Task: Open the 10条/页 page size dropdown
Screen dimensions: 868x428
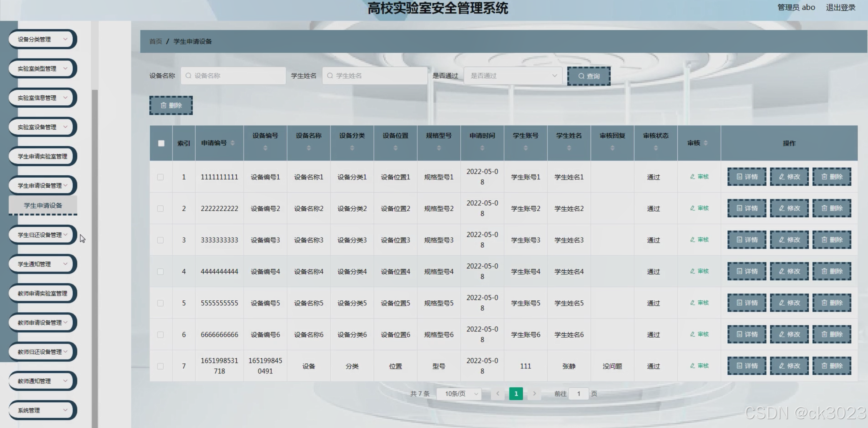Action: click(459, 393)
